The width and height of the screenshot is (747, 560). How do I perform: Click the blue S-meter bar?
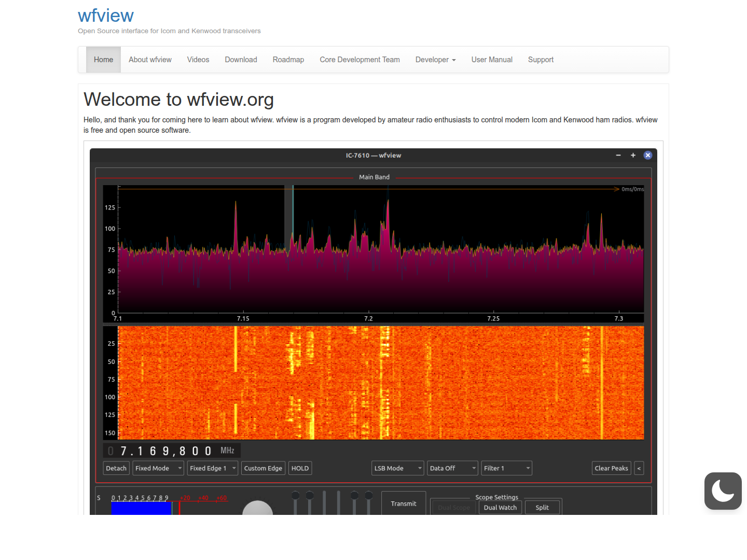(x=141, y=508)
